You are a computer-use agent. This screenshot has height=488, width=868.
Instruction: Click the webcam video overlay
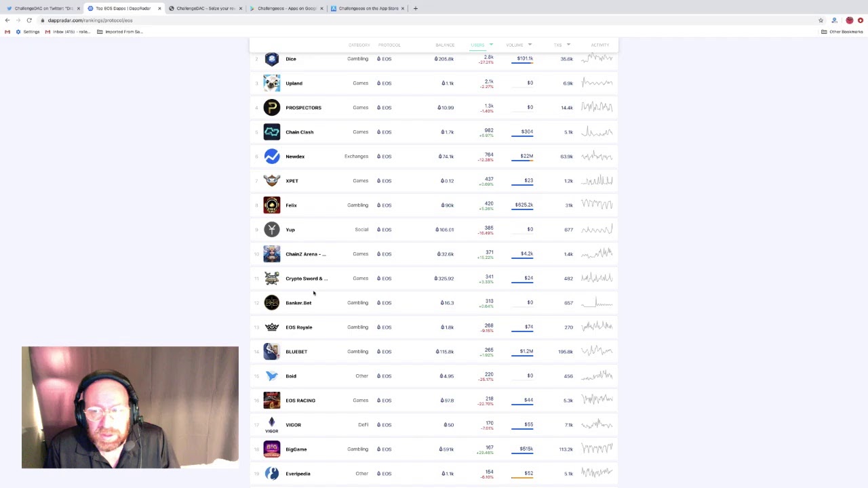click(x=130, y=407)
